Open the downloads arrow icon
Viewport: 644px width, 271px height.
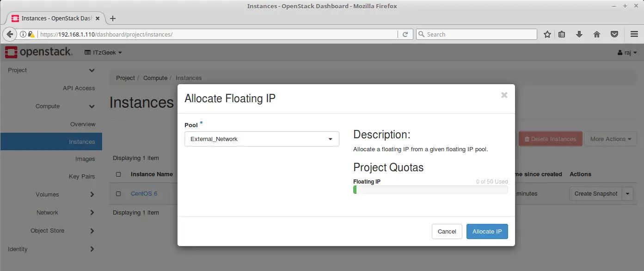pyautogui.click(x=579, y=34)
